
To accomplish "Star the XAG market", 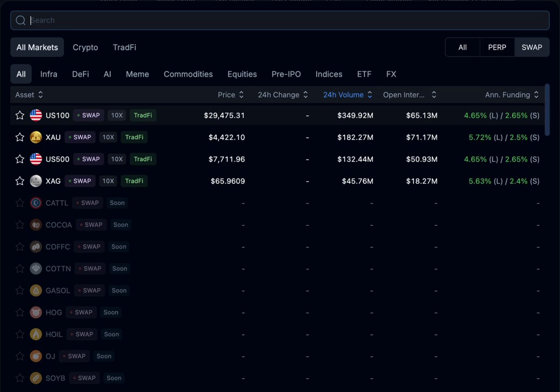I will pyautogui.click(x=20, y=181).
